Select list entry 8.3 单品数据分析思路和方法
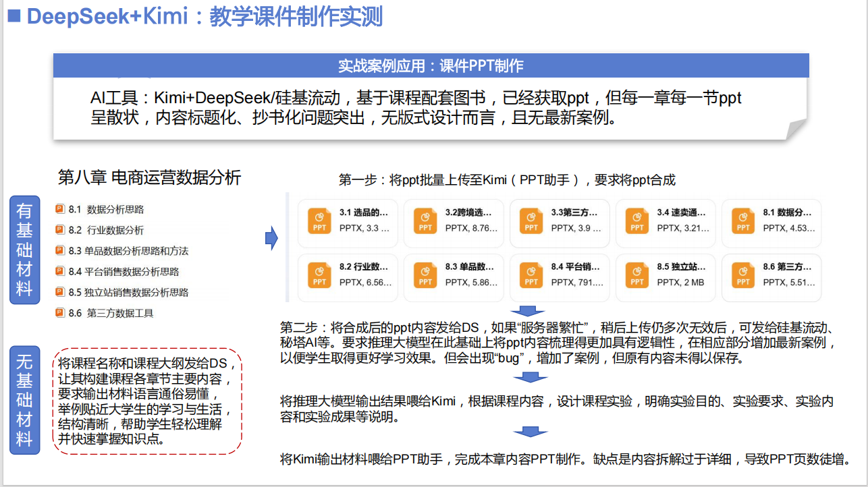Image resolution: width=868 pixels, height=487 pixels. pos(122,251)
